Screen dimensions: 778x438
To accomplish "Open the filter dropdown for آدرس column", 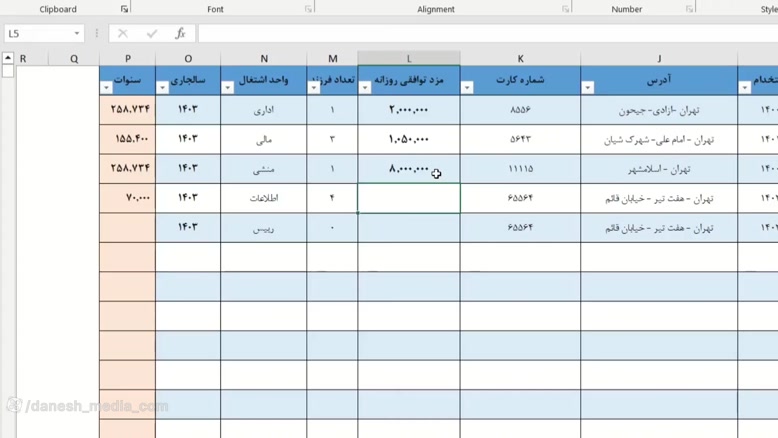I will [588, 87].
